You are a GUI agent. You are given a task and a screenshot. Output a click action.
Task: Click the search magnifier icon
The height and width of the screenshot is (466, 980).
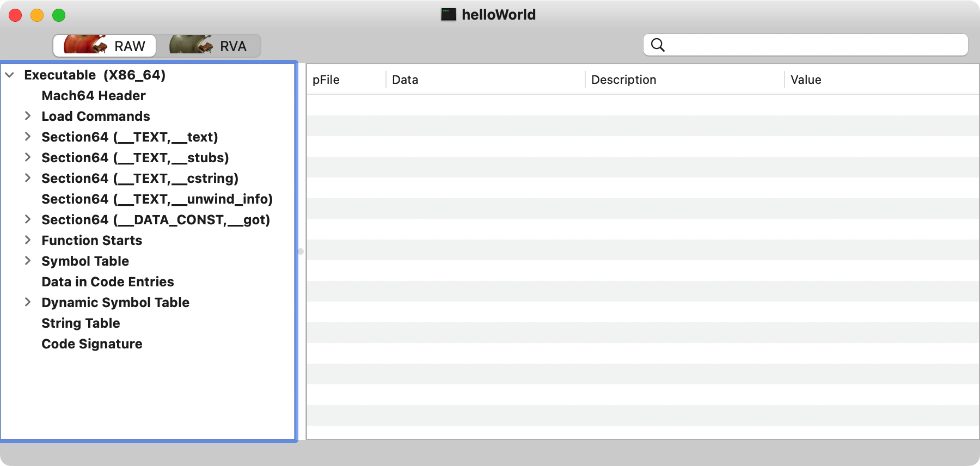pos(658,45)
